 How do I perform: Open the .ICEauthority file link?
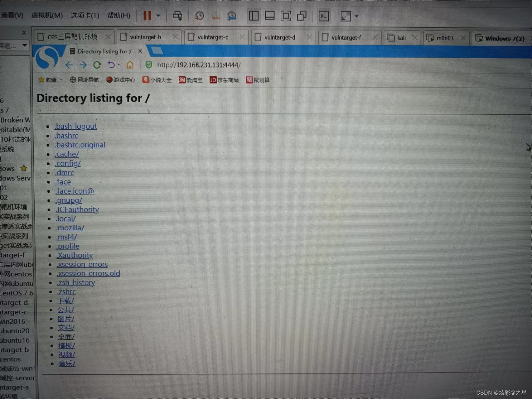[x=77, y=209]
